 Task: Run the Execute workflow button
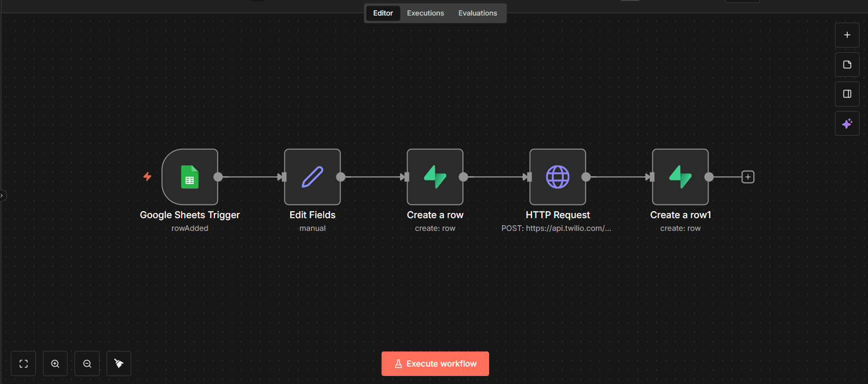(x=435, y=364)
